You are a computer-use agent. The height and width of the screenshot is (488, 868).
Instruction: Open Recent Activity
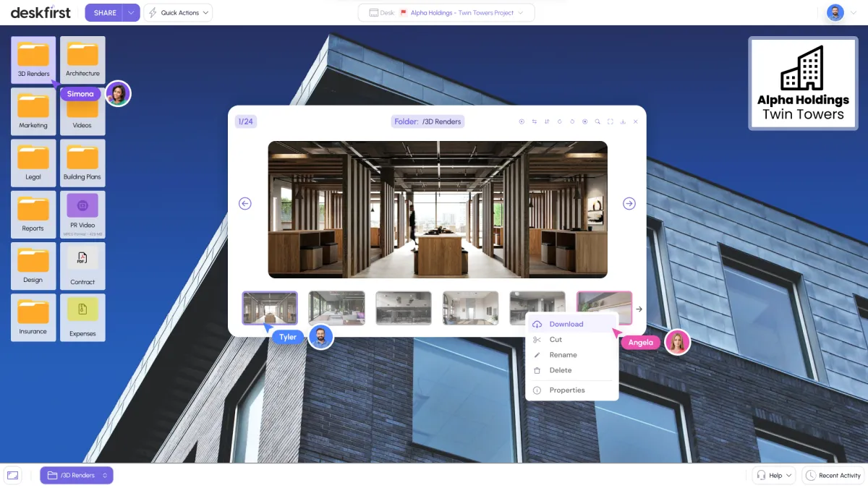(833, 475)
